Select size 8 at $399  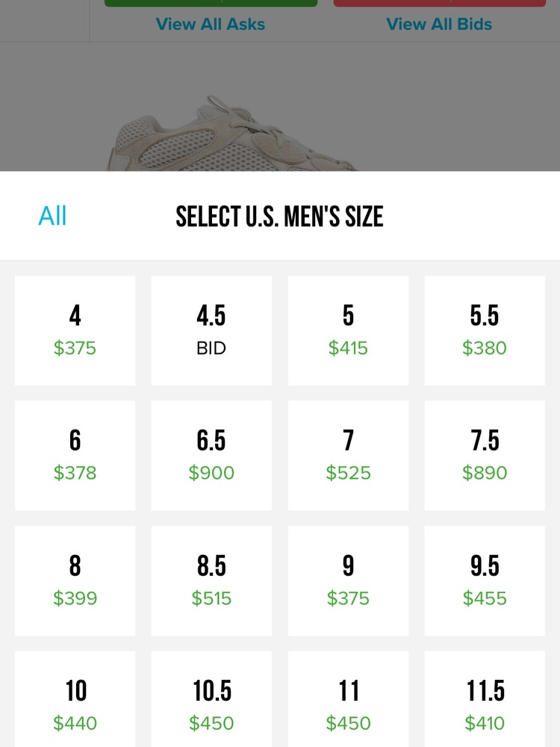(75, 580)
